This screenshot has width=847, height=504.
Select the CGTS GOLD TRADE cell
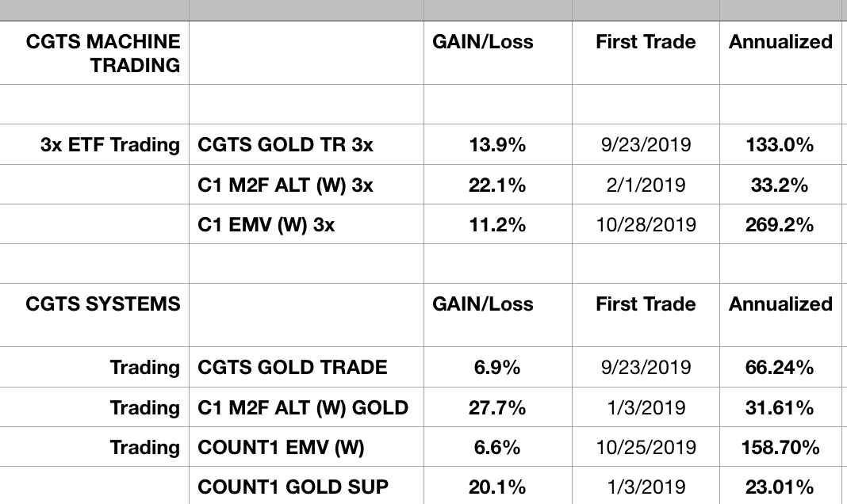point(293,368)
